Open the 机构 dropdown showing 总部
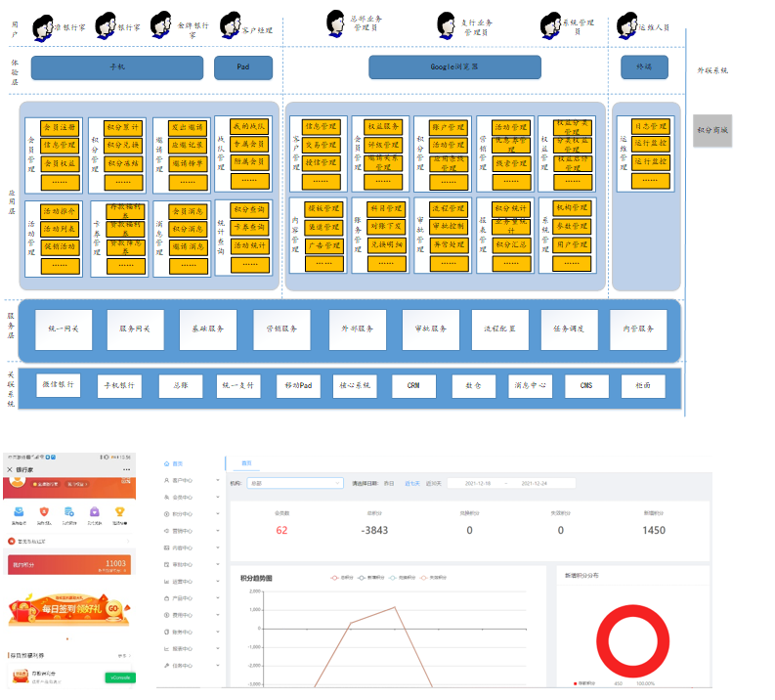The width and height of the screenshot is (775, 700). click(294, 483)
